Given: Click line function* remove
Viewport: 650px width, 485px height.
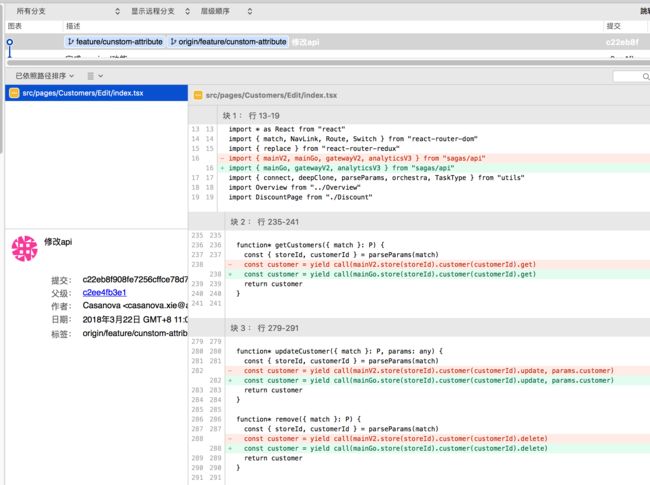Looking at the screenshot, I should 298,419.
